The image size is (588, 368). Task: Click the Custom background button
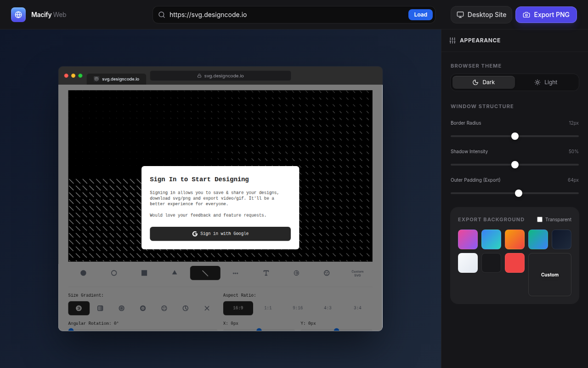click(x=550, y=275)
